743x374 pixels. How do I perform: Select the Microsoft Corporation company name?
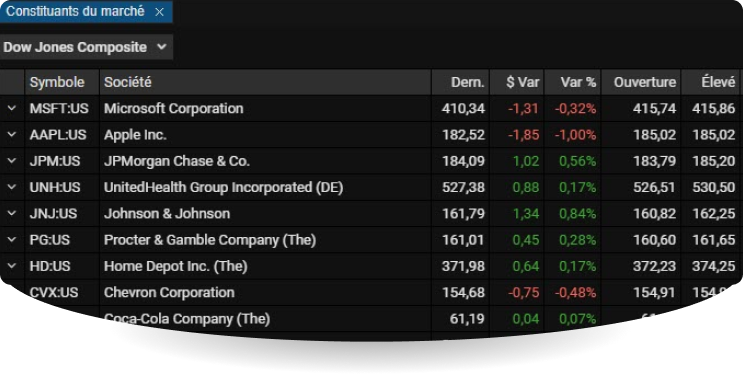[x=173, y=109]
